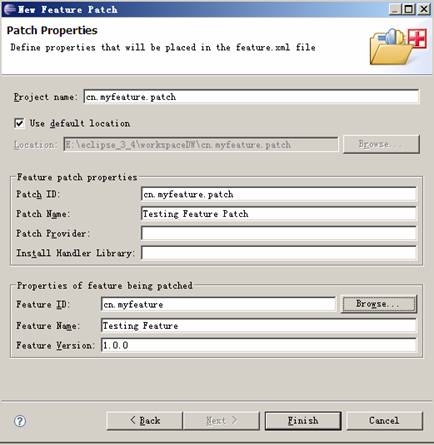
Task: Browse for the Feature ID
Action: point(379,304)
